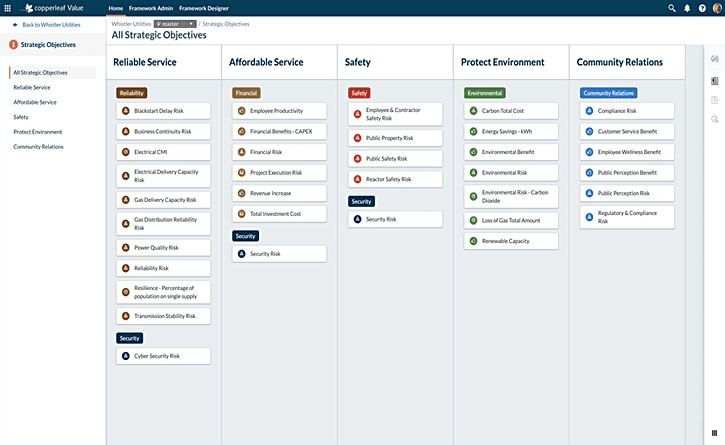Click the Strategic Objectives sidebar icon
Viewport: 725px width, 445px height.
coord(13,44)
